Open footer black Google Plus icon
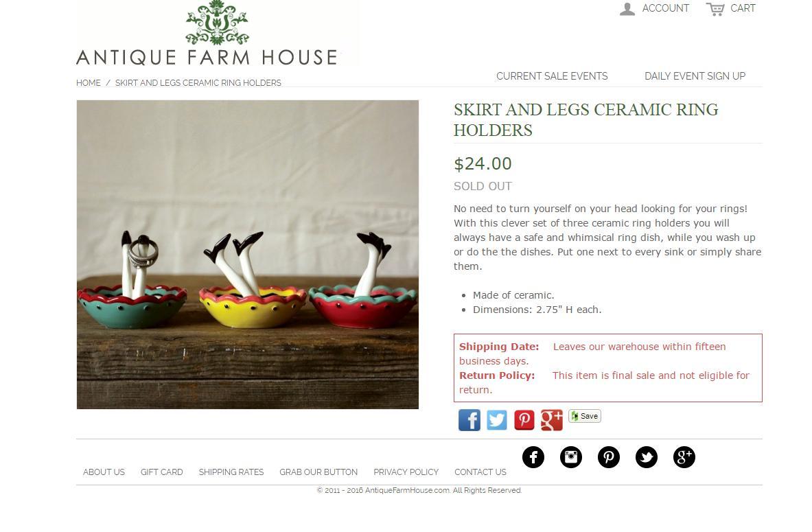Image resolution: width=812 pixels, height=532 pixels. (x=684, y=457)
